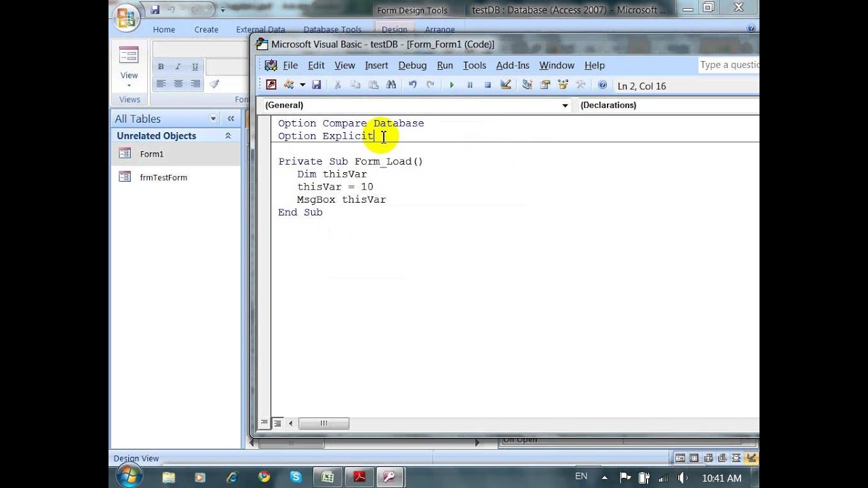Viewport: 868px width, 488px height.
Task: Open the Tools menu
Action: [475, 65]
